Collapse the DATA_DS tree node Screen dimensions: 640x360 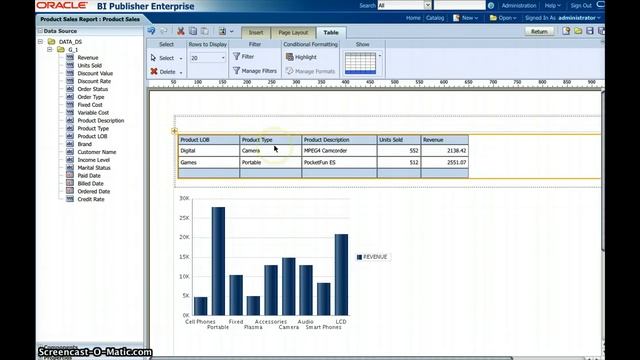point(40,42)
